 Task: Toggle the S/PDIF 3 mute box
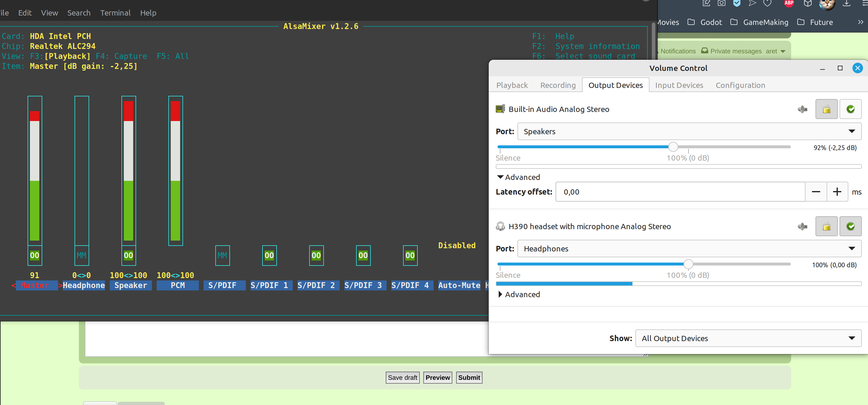pyautogui.click(x=363, y=255)
